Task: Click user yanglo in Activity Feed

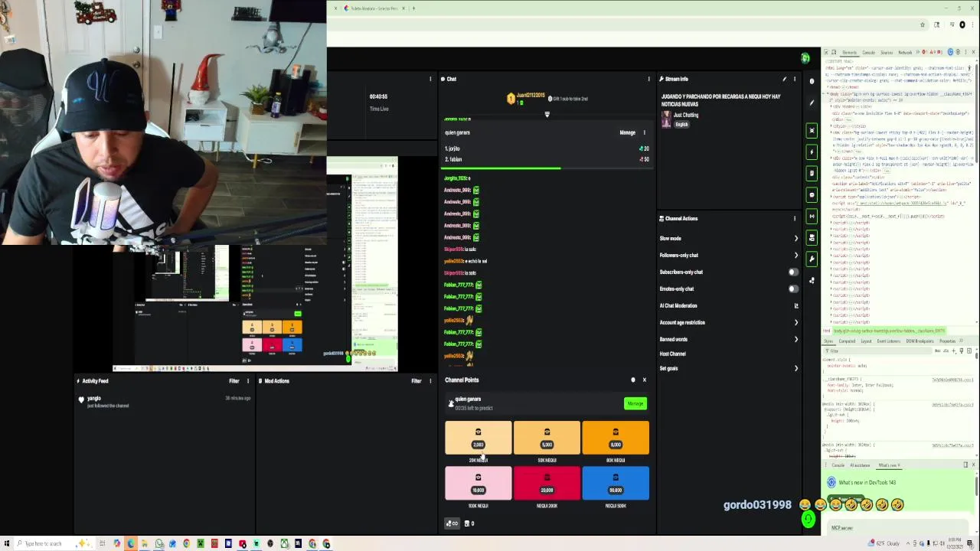Action: point(94,399)
